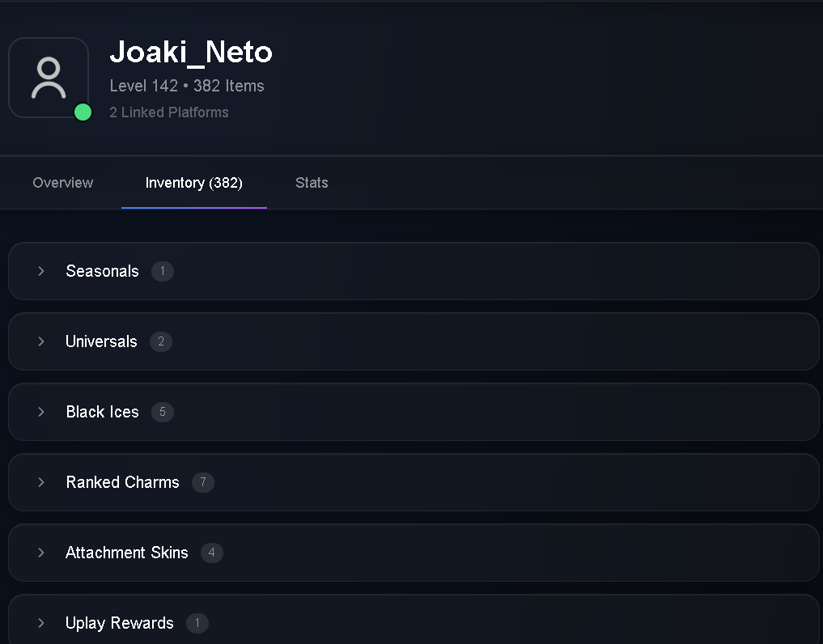Open the Black Ices category row
The width and height of the screenshot is (823, 644).
click(414, 412)
